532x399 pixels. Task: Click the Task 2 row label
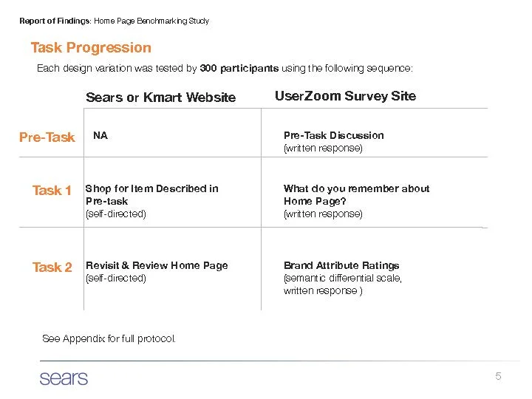click(52, 267)
